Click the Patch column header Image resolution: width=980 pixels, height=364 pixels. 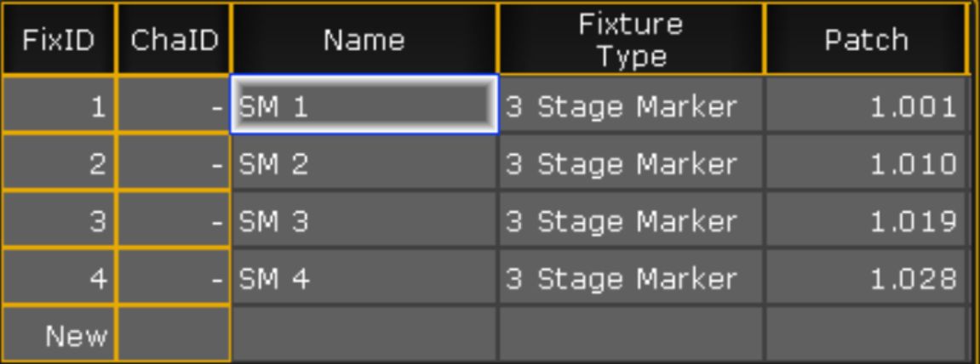coord(866,40)
